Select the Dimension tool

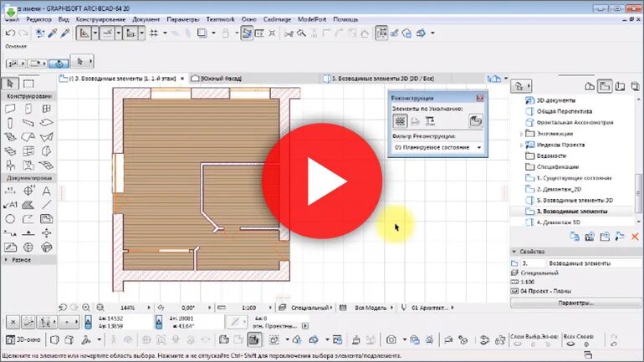click(10, 191)
